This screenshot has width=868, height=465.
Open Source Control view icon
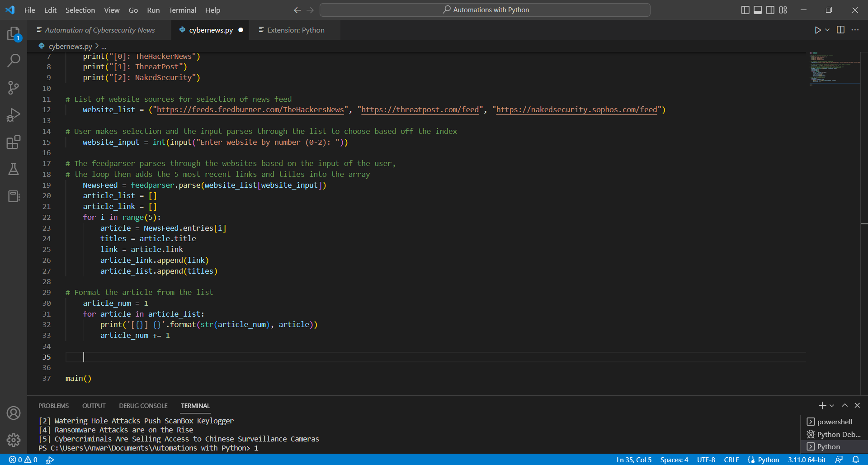coord(14,87)
